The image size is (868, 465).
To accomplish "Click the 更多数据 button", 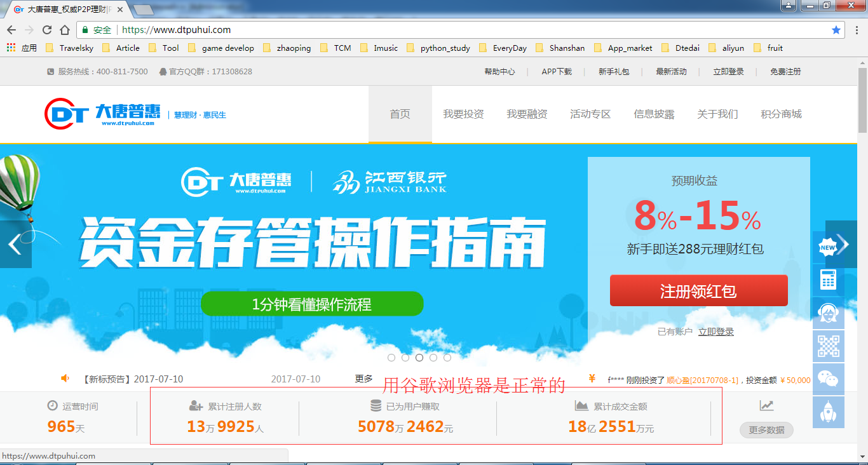I will 766,430.
